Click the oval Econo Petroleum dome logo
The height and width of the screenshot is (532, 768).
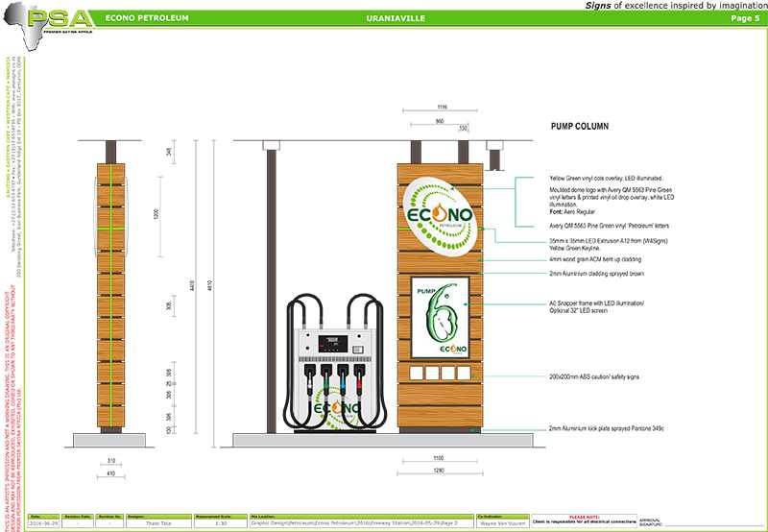click(x=440, y=216)
